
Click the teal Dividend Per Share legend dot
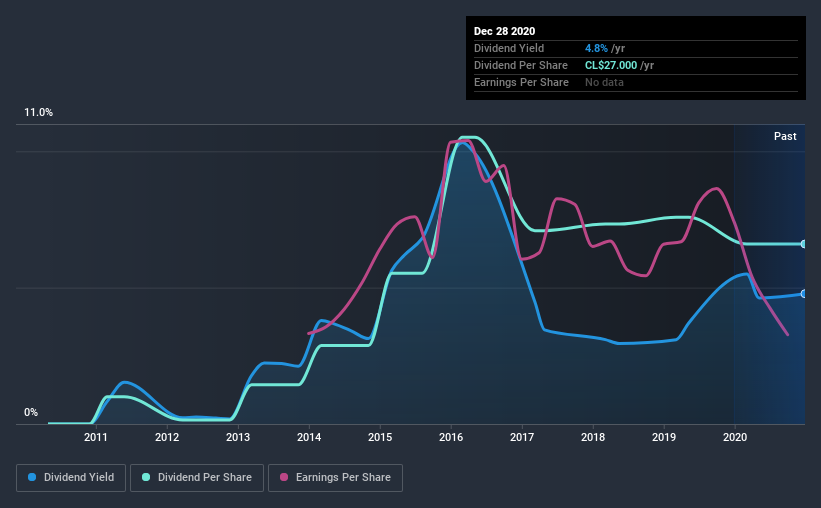click(146, 477)
